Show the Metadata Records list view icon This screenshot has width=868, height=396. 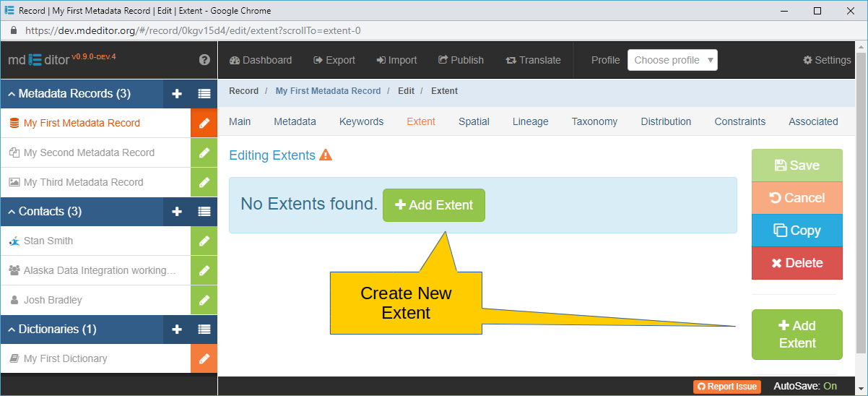(204, 93)
